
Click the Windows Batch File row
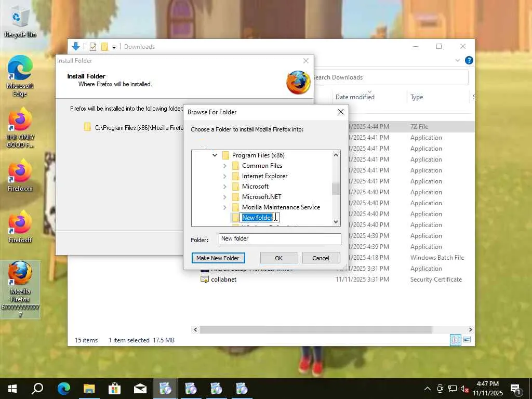[x=437, y=258]
